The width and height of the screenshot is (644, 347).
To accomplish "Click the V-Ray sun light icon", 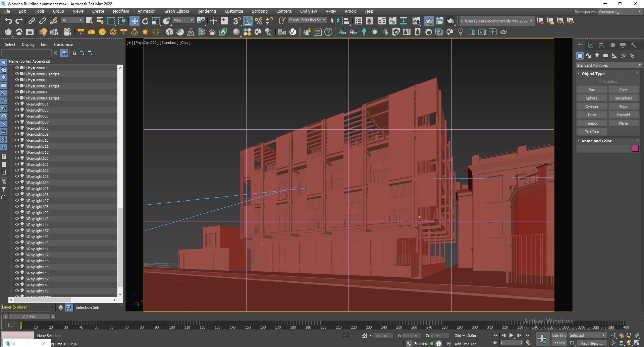I will (x=145, y=32).
